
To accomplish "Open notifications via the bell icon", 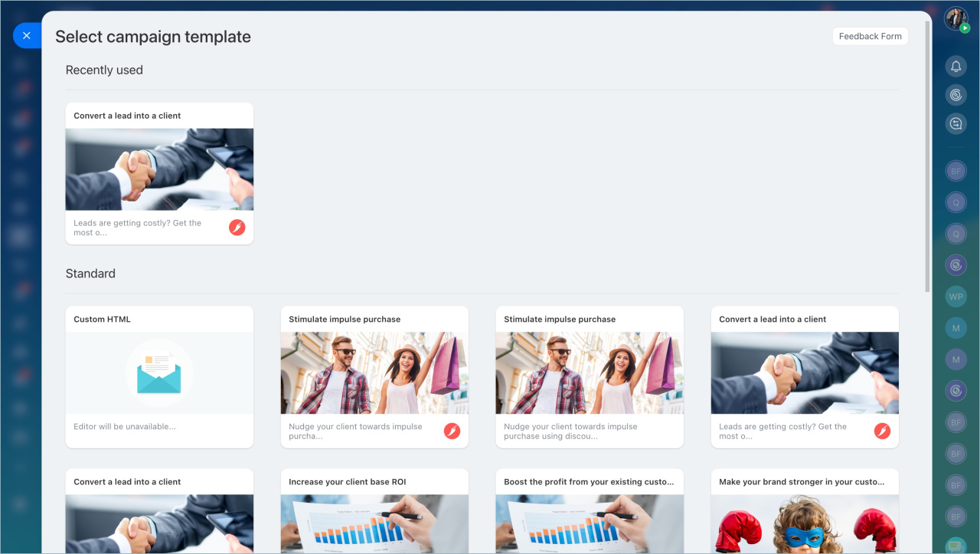I will point(955,66).
